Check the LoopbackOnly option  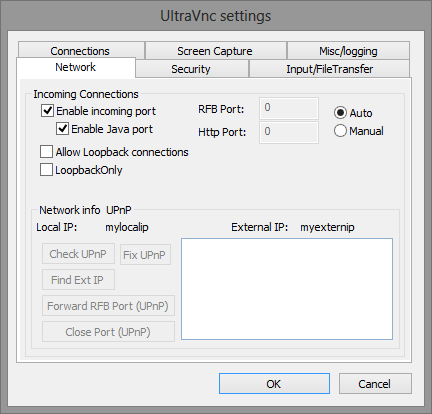pos(46,169)
